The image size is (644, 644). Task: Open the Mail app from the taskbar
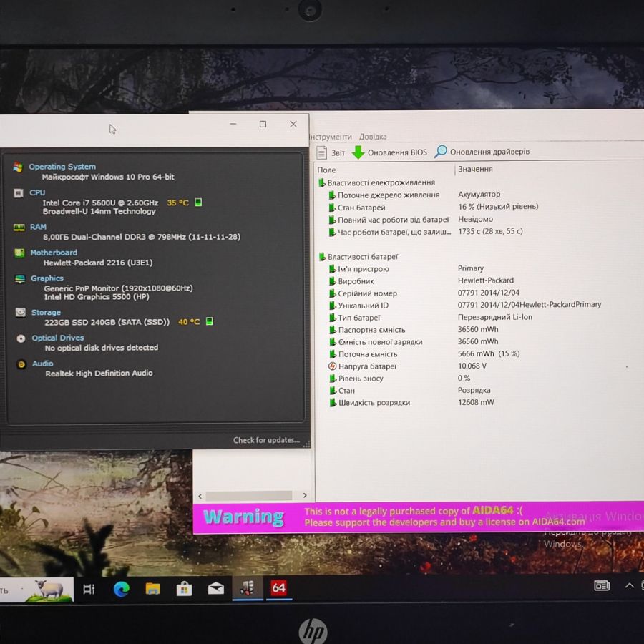point(215,589)
